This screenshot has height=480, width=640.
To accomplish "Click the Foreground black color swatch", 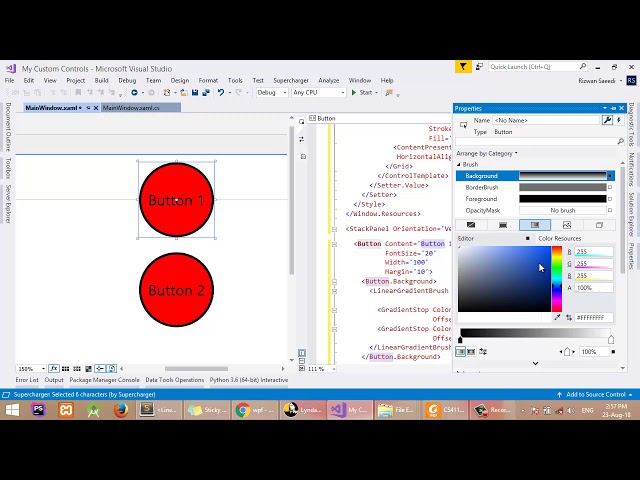I will click(x=562, y=199).
